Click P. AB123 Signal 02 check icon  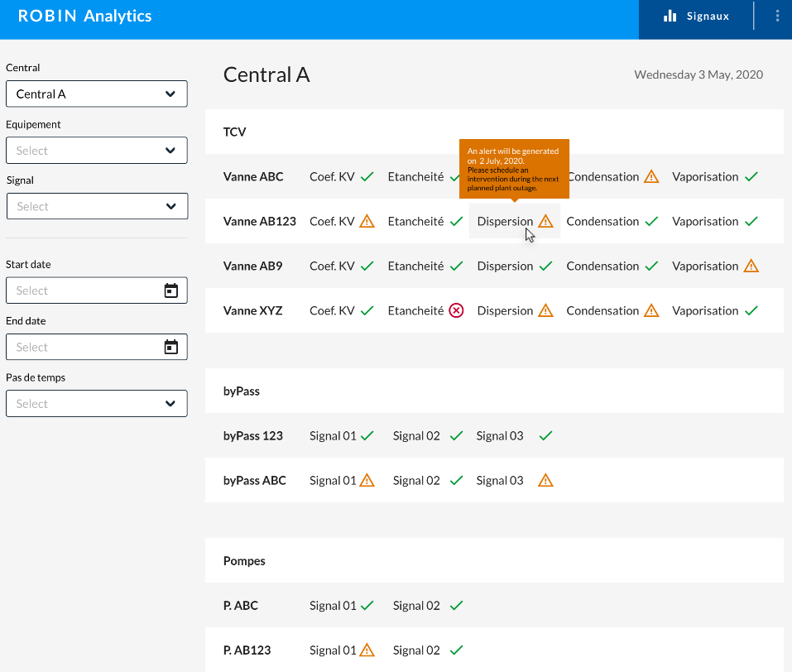457,650
